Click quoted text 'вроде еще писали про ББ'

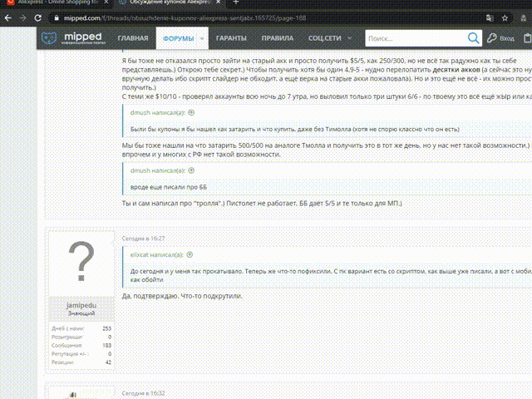[169, 187]
